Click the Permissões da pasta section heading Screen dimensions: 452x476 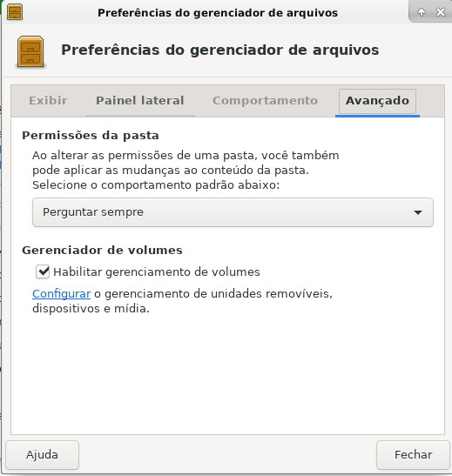click(x=91, y=136)
